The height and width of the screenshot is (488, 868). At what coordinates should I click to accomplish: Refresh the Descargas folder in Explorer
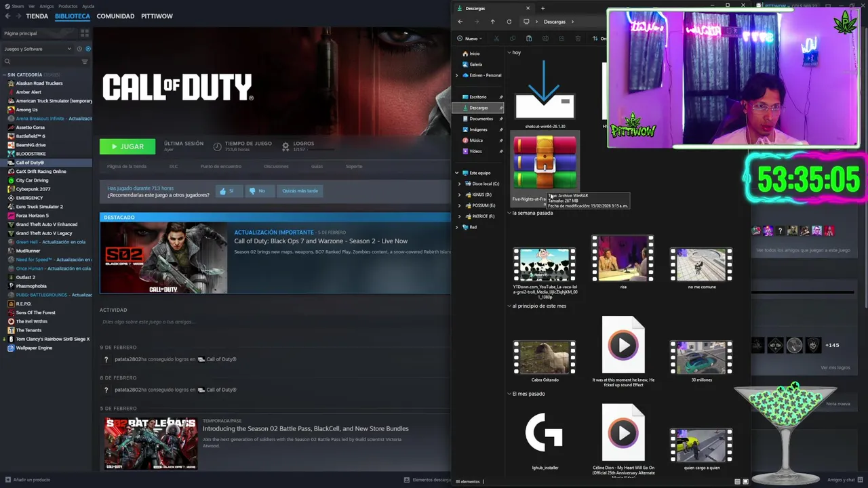tap(509, 22)
